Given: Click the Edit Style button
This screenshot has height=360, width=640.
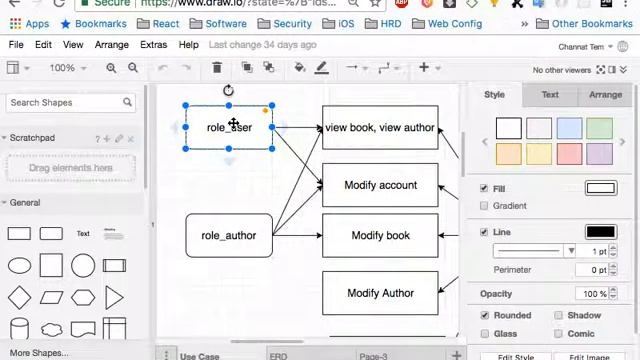Looking at the screenshot, I should click(x=516, y=356).
